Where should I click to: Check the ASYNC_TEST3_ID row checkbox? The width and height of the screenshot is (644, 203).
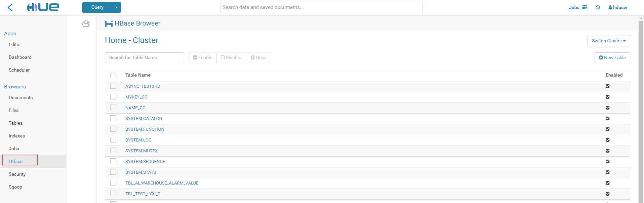[113, 86]
